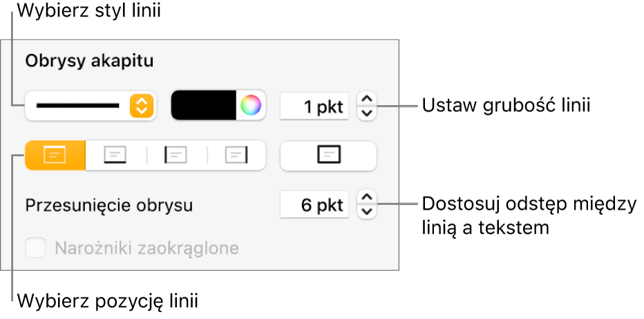Select the top border line position

[55, 156]
